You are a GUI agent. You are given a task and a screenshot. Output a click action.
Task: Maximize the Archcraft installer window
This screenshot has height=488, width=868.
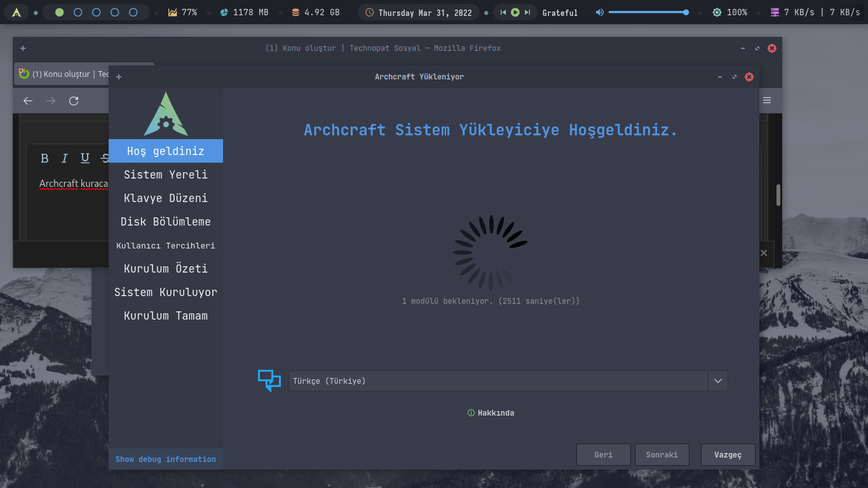(735, 77)
